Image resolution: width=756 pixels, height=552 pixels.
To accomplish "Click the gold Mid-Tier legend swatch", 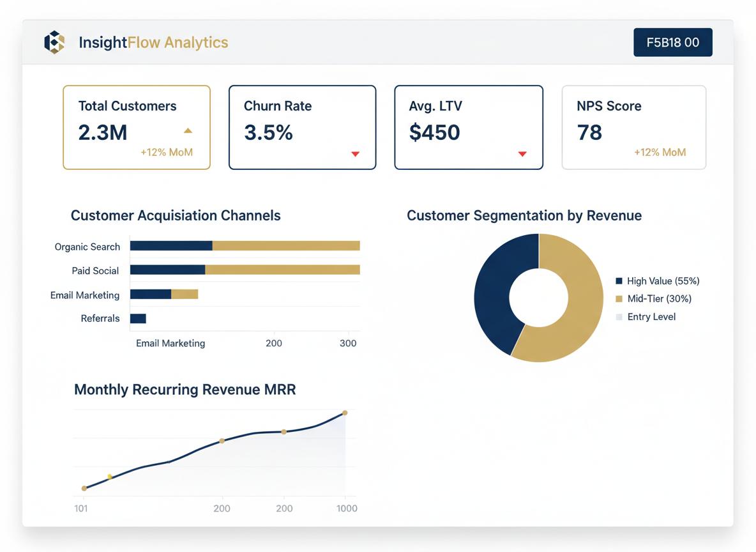I will 619,298.
